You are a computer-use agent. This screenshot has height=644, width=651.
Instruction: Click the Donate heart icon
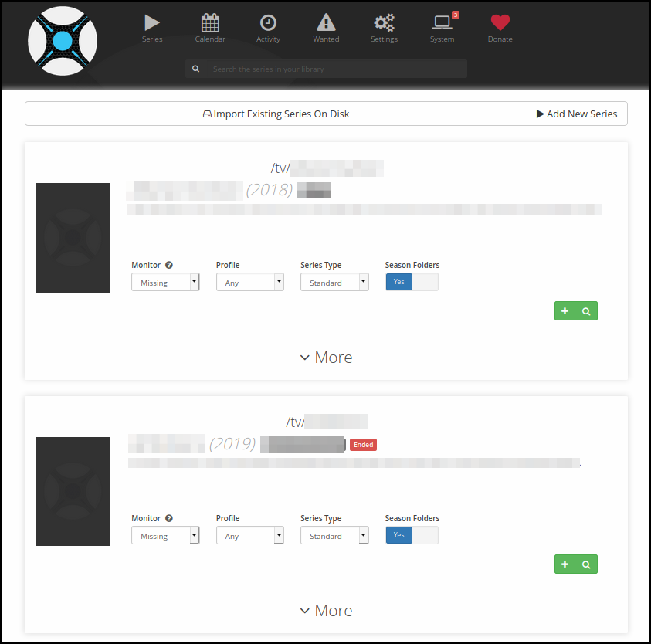coord(499,22)
